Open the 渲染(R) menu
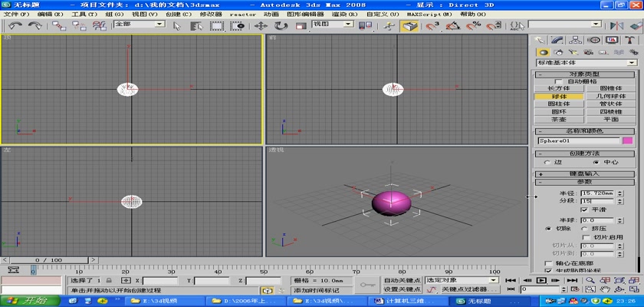The image size is (644, 307). point(345,14)
